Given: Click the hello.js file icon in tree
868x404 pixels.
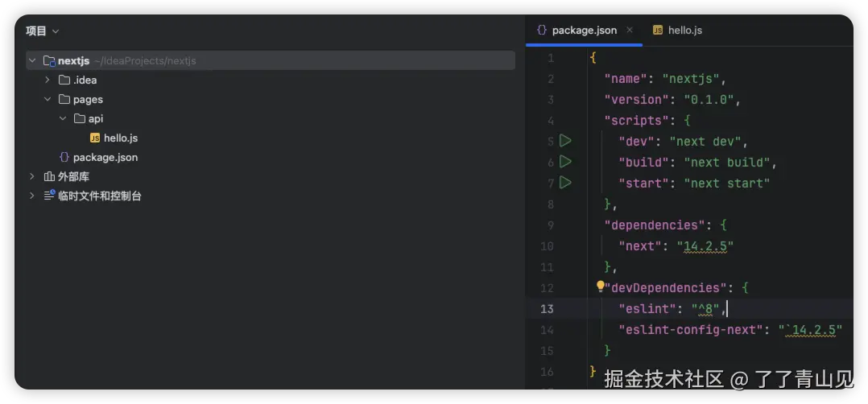Looking at the screenshot, I should (x=95, y=138).
